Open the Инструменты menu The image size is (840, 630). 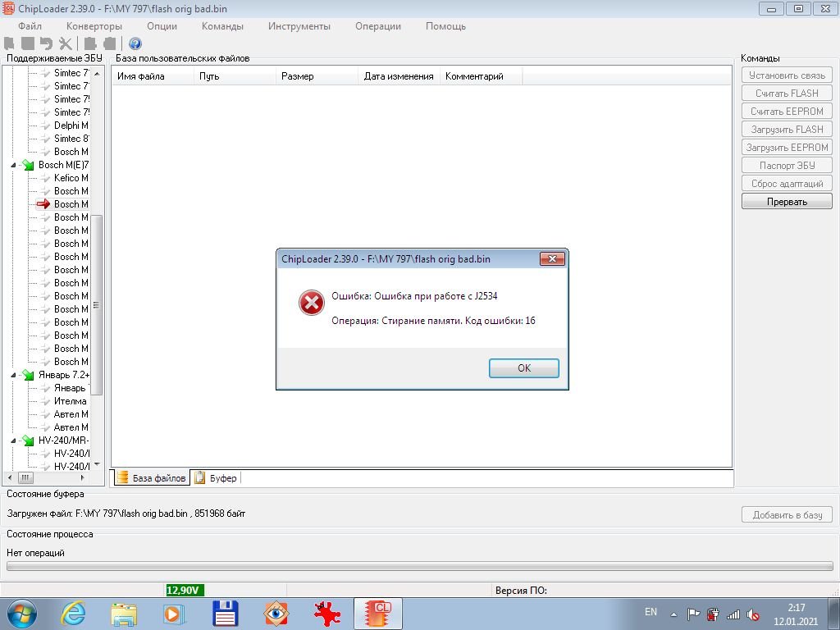tap(299, 25)
